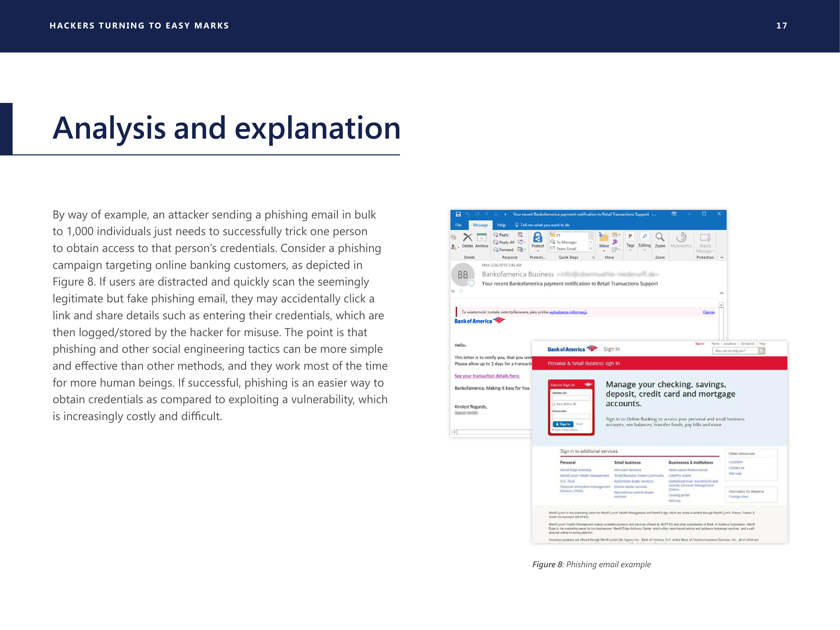Image resolution: width=840 pixels, height=630 pixels.
Task: Click the search magnifier button on the bank page
Action: (x=761, y=351)
